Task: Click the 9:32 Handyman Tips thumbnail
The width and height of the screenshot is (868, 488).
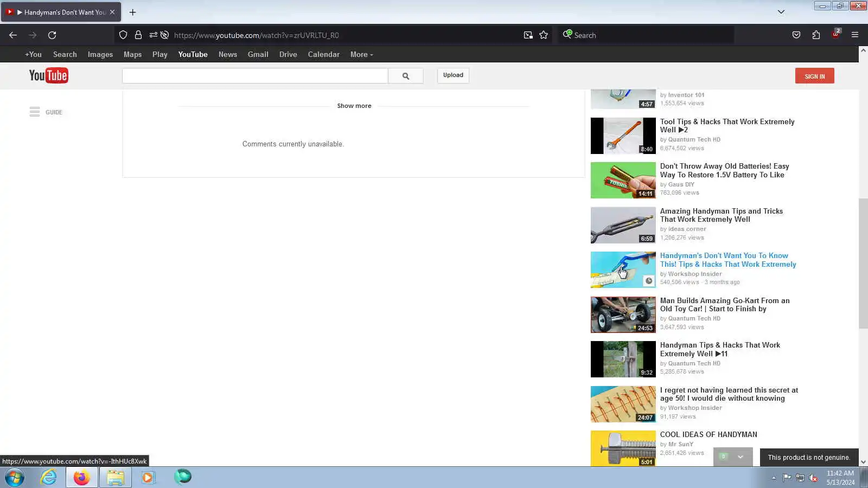Action: [x=623, y=359]
